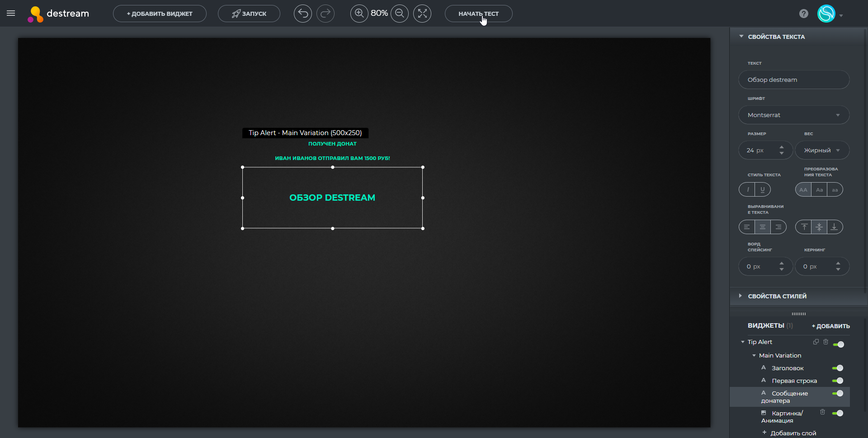Select the Tip Alert widget row
The width and height of the screenshot is (868, 438).
[x=760, y=342]
